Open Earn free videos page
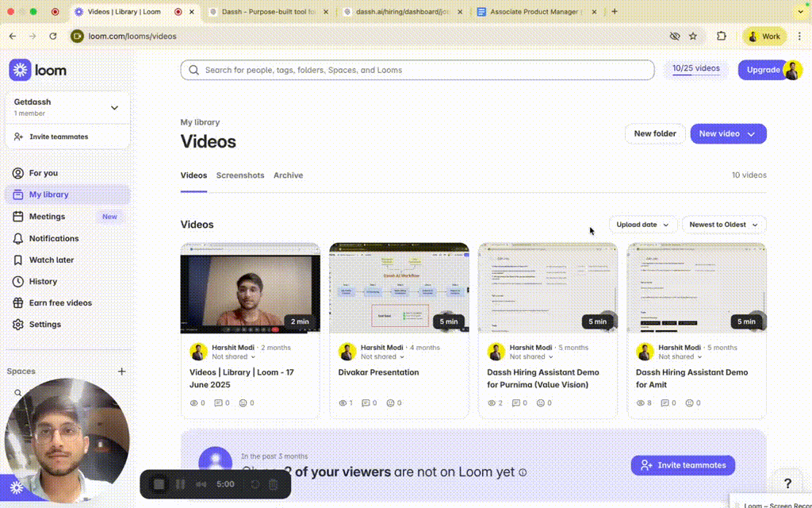 pyautogui.click(x=67, y=302)
